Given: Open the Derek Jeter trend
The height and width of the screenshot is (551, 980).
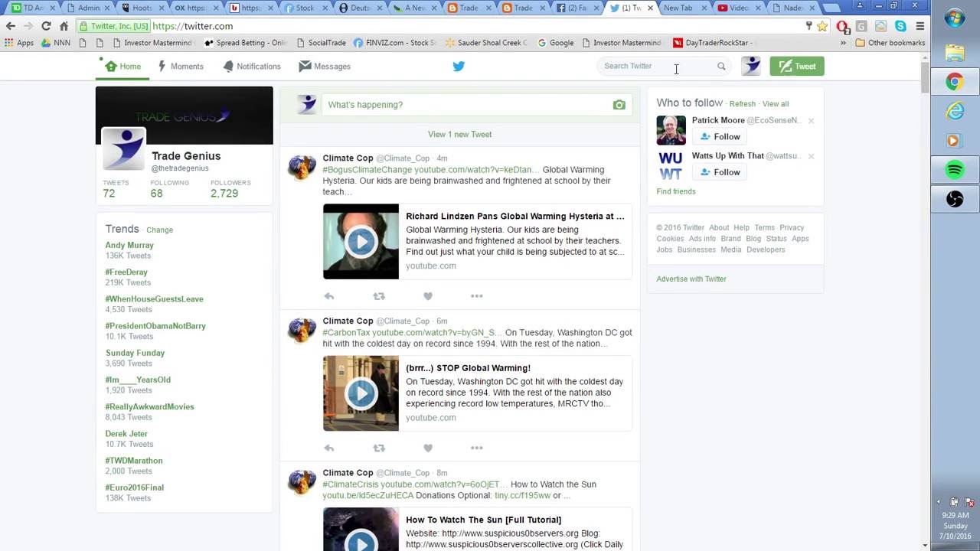Looking at the screenshot, I should (x=126, y=433).
